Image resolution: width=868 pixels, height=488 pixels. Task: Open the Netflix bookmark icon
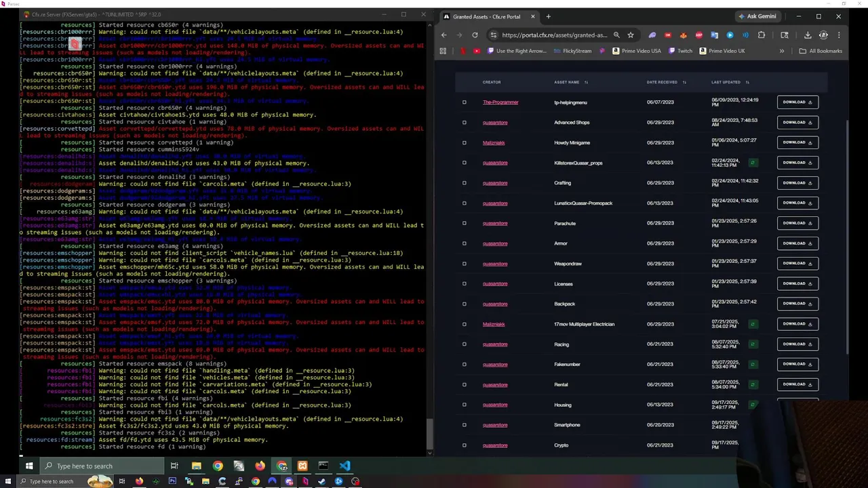463,51
